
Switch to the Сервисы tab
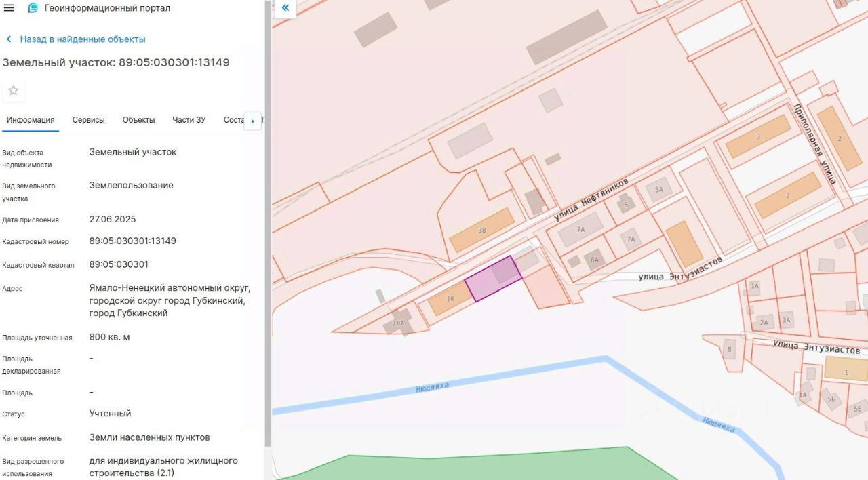point(89,120)
